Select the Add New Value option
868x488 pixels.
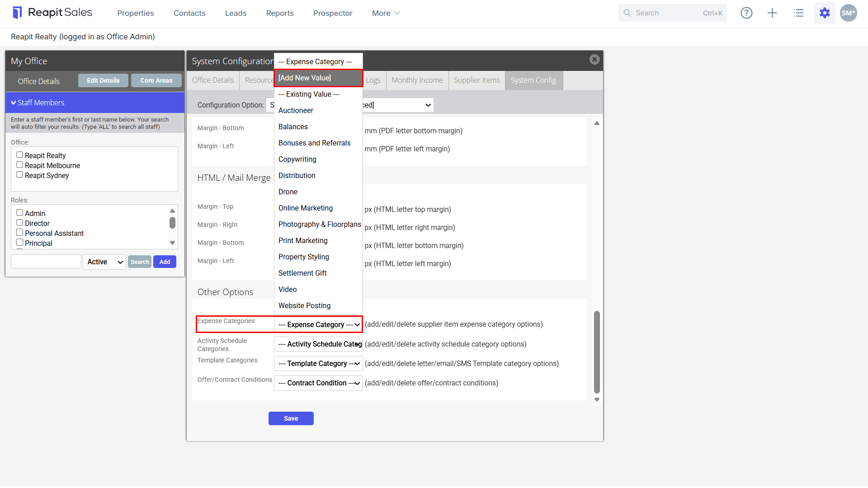[x=318, y=78]
